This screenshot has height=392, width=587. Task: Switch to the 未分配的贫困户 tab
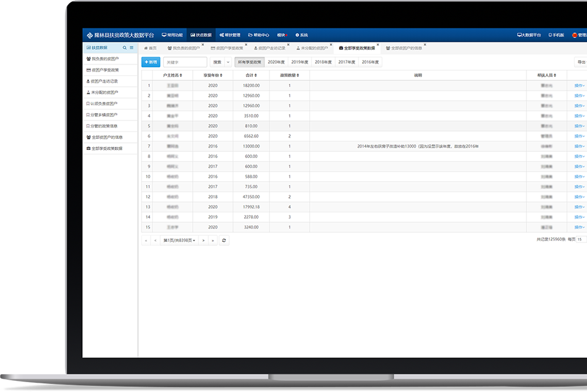pyautogui.click(x=312, y=48)
